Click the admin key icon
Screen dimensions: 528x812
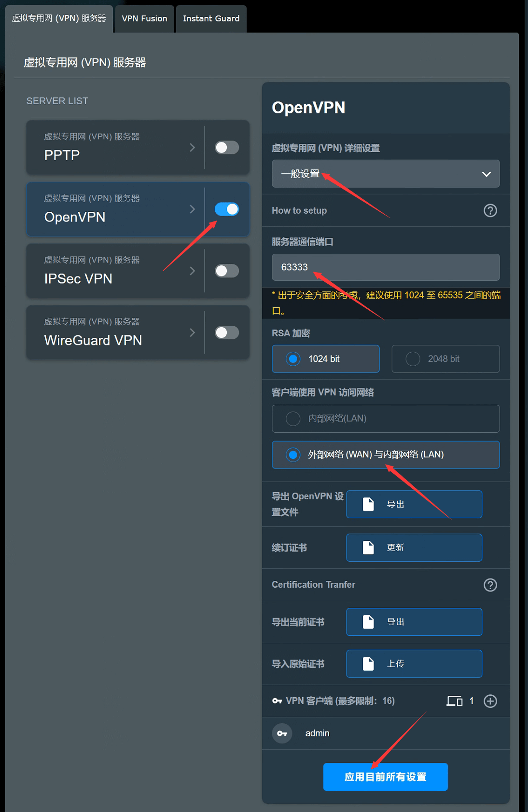click(x=282, y=733)
